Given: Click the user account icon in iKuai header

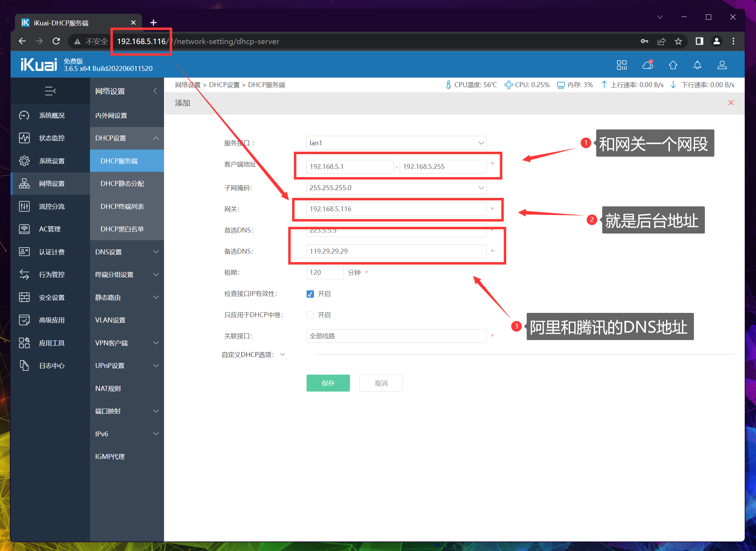Looking at the screenshot, I should coord(722,65).
